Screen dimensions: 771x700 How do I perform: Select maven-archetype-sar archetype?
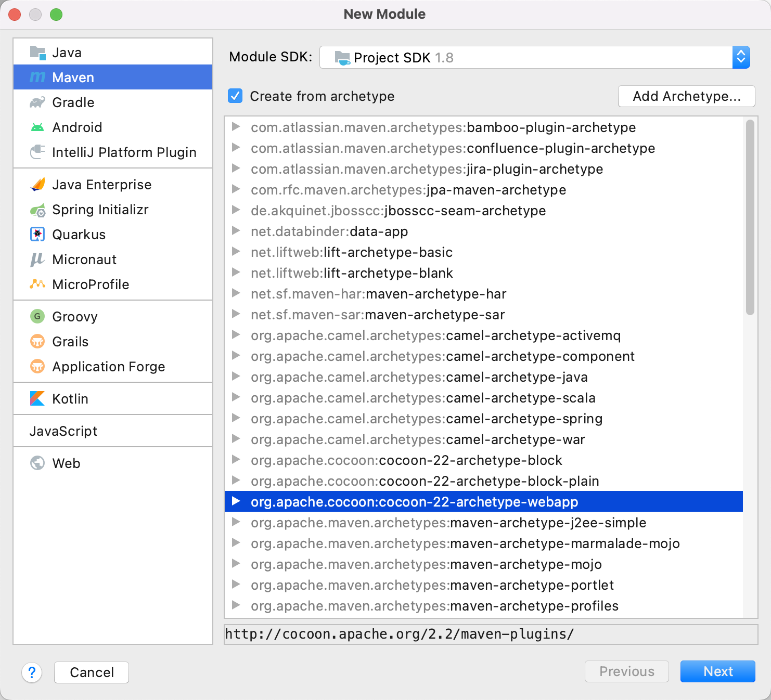click(x=484, y=315)
